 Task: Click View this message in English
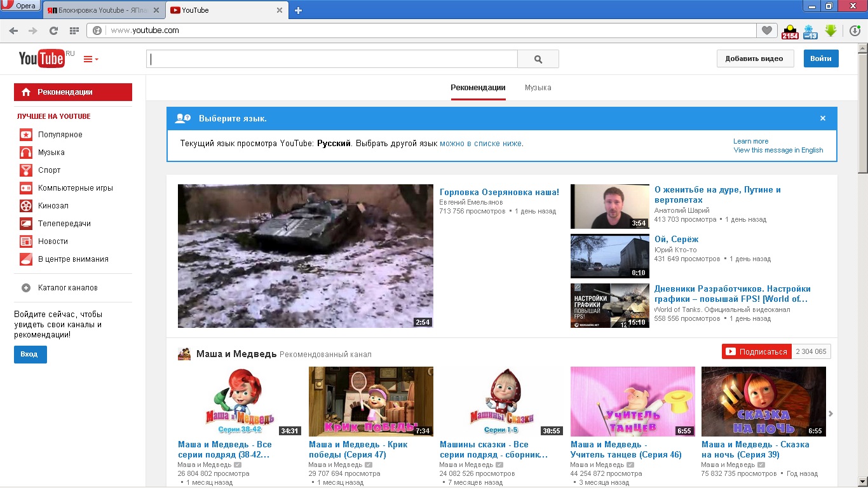tap(778, 151)
